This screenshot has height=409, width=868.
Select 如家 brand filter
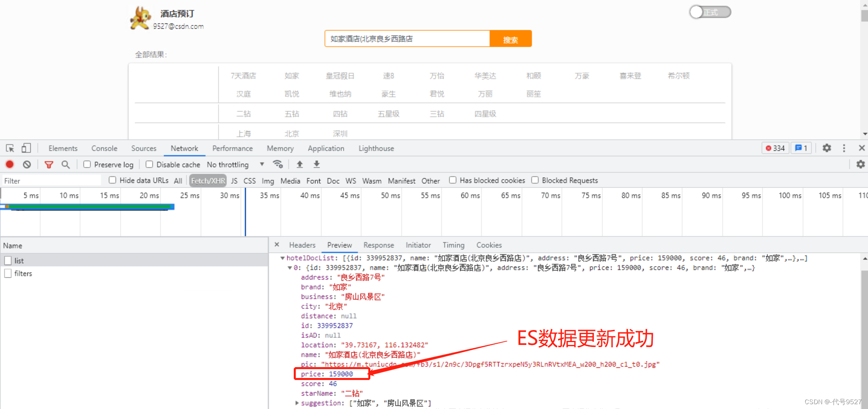pos(292,76)
